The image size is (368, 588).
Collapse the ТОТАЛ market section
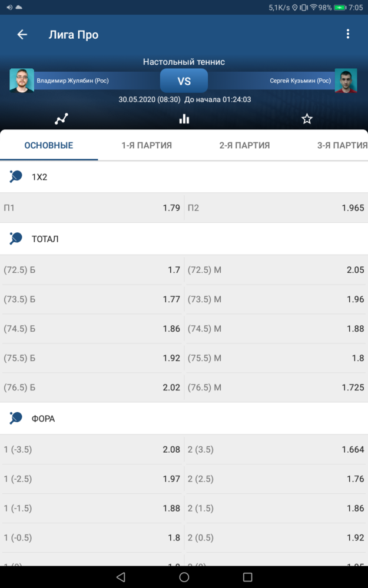point(184,239)
